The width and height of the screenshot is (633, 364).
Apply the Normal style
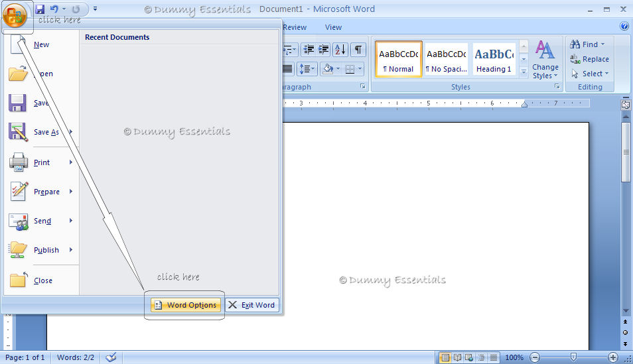(x=399, y=59)
